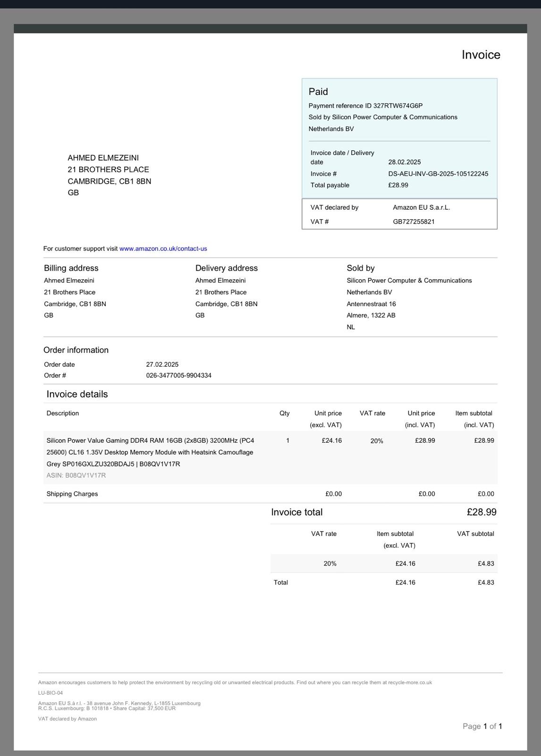Click the Invoice total label
Screen dimensions: 541x756
coord(296,512)
